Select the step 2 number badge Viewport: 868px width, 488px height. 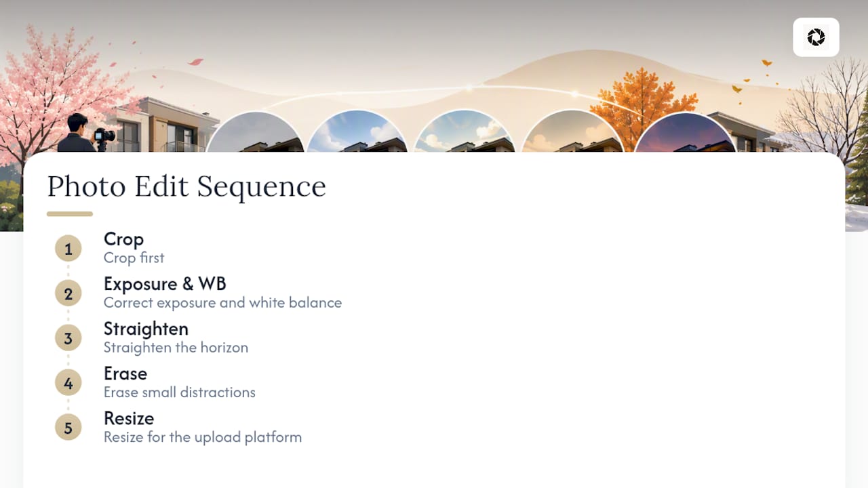[68, 293]
